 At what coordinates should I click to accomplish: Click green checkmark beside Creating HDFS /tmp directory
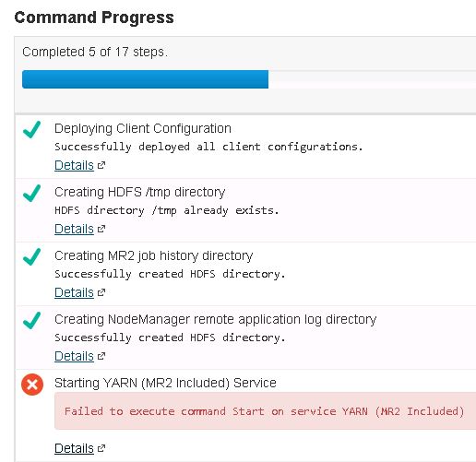(x=31, y=193)
